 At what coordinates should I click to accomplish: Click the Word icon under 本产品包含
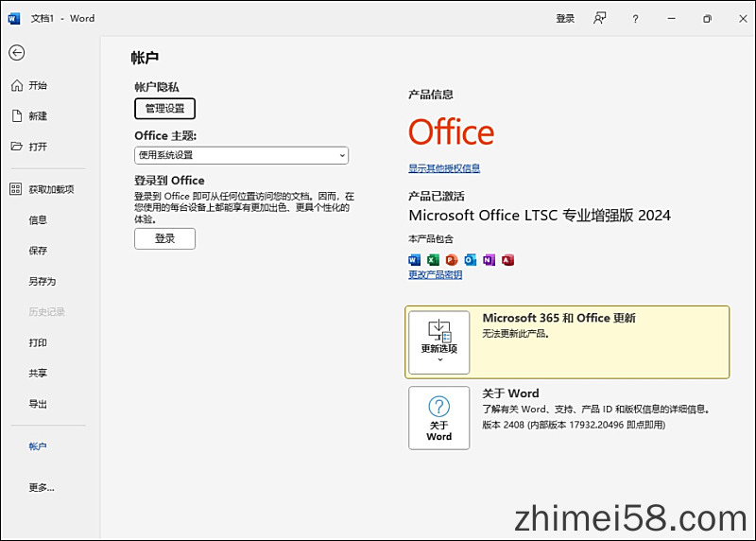pos(414,260)
